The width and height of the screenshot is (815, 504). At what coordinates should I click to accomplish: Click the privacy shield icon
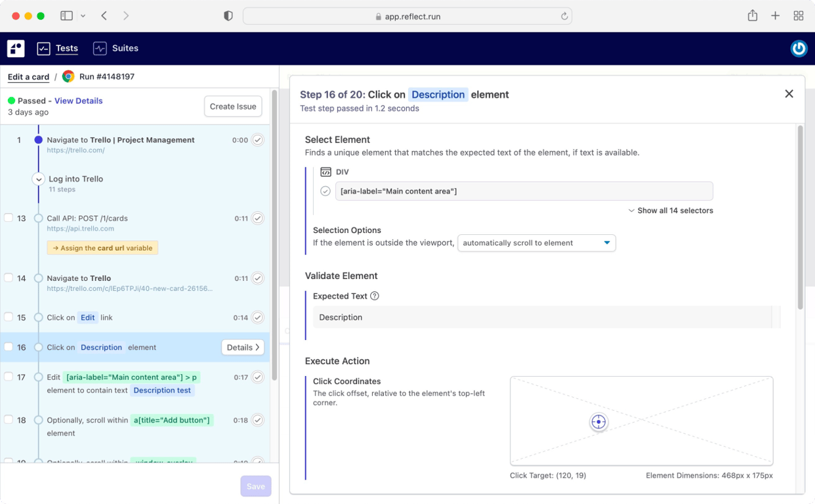coord(228,16)
